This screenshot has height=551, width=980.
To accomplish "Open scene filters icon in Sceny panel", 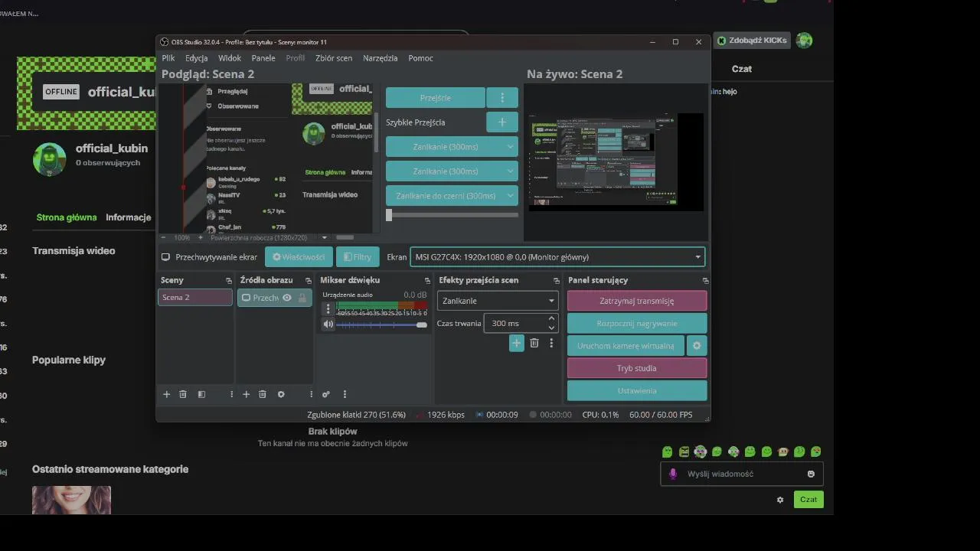I will point(201,394).
